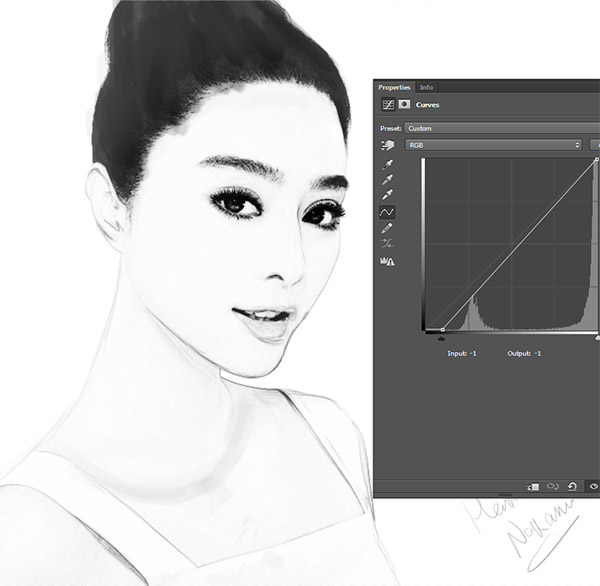Switch to the Properties tab

point(394,87)
